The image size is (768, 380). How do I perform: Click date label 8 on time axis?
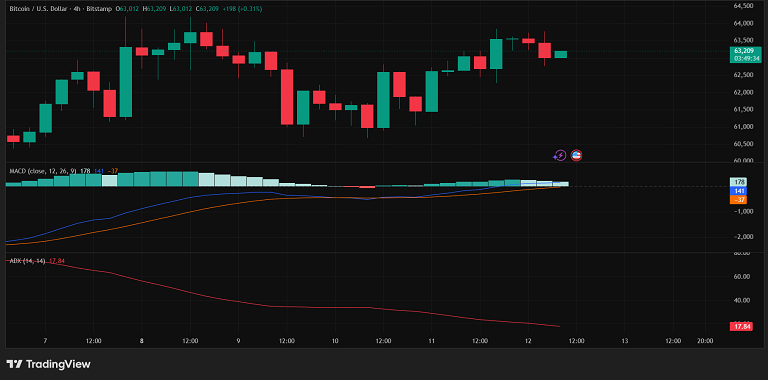click(x=142, y=341)
